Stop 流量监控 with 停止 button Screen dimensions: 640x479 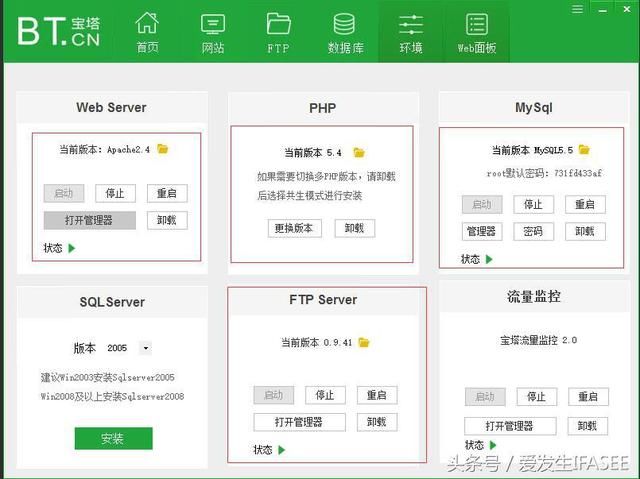536,397
